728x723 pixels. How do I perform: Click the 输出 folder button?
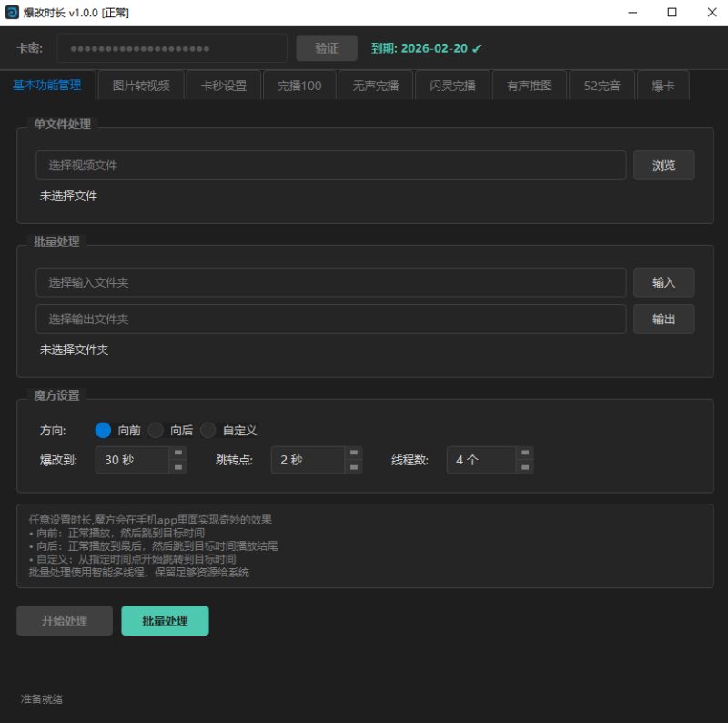click(x=663, y=319)
